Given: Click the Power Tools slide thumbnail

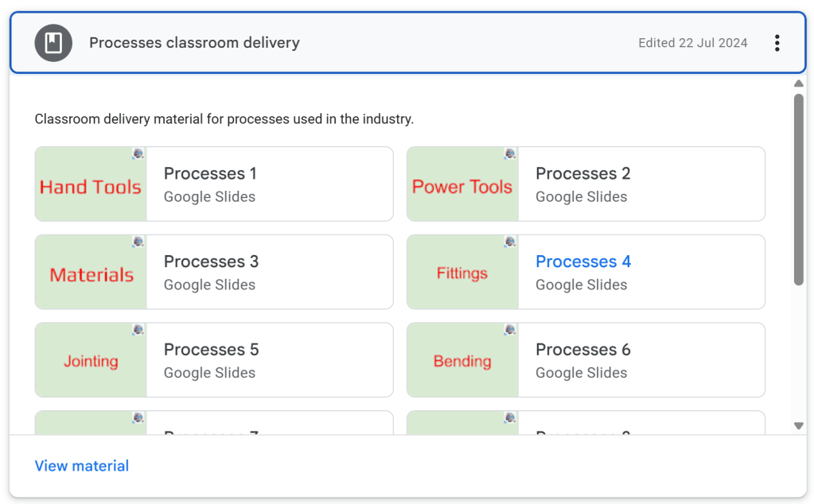Looking at the screenshot, I should click(462, 187).
